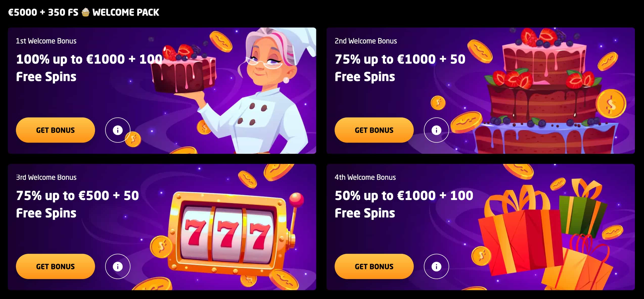The width and height of the screenshot is (644, 299).
Task: Open info icon for 1st Welcome Bonus
Action: point(118,130)
